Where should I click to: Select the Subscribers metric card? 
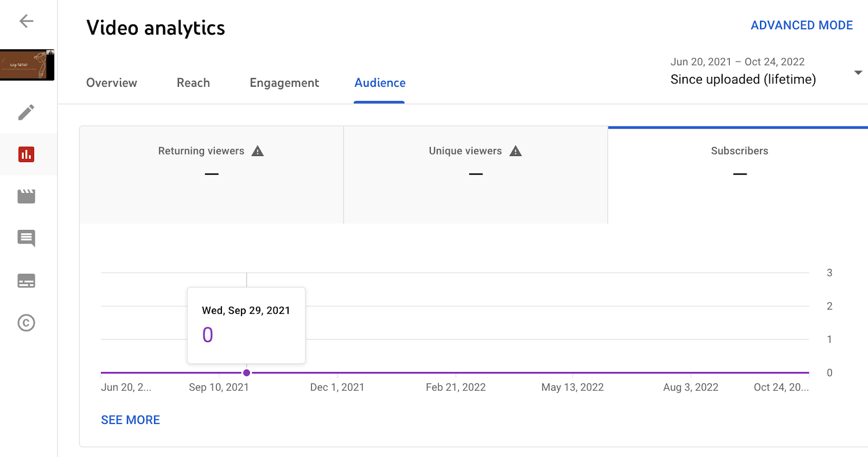(x=739, y=175)
